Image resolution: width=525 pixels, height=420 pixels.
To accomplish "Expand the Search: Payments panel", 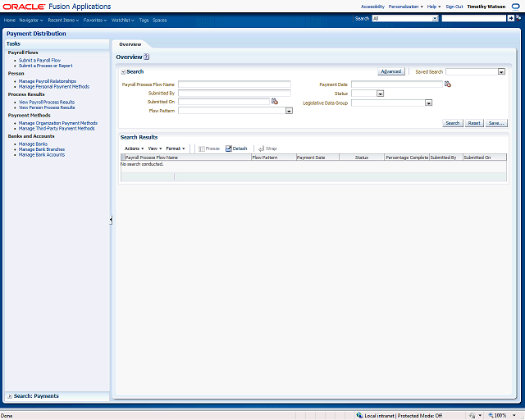I will (9, 396).
